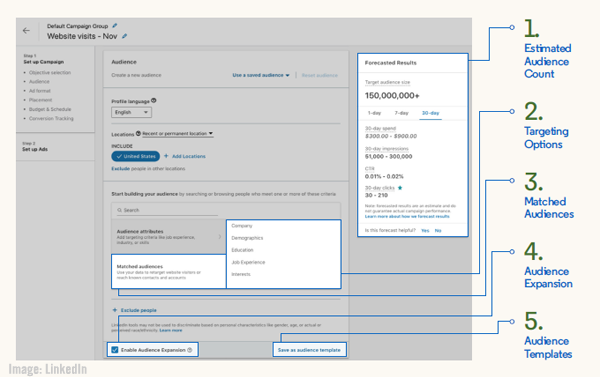Click the audience Search field
This screenshot has height=377, width=600.
click(x=167, y=210)
